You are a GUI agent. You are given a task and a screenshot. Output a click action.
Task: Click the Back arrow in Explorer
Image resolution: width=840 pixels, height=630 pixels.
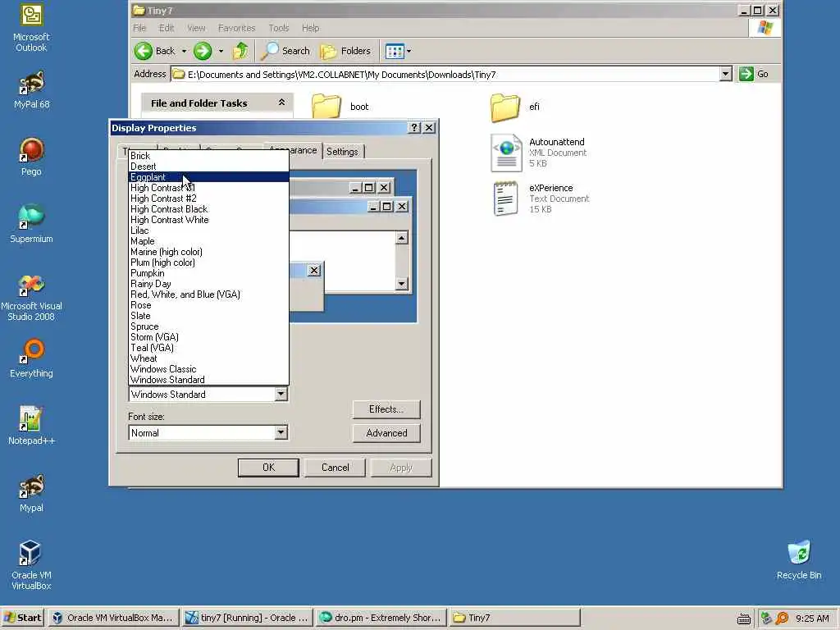tap(155, 51)
